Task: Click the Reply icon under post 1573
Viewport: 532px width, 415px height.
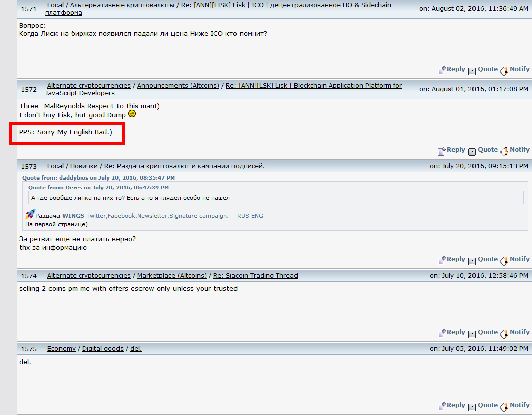Action: pos(442,260)
